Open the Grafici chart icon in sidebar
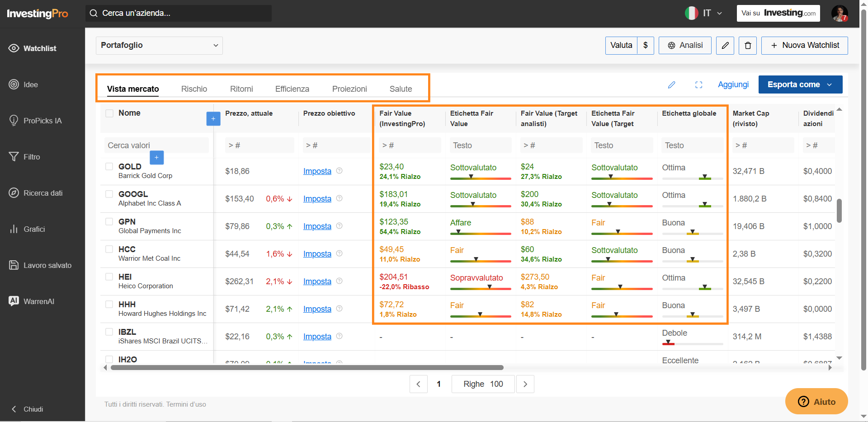This screenshot has width=868, height=422. pyautogui.click(x=14, y=229)
